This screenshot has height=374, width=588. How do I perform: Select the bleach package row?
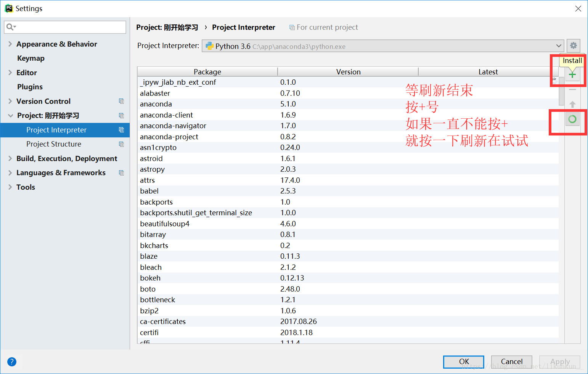[x=348, y=267]
